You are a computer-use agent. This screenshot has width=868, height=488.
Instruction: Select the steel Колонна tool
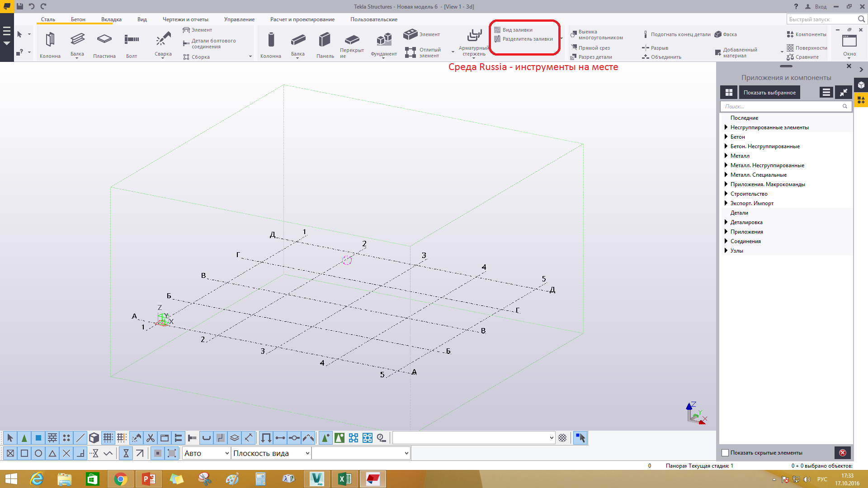pos(50,44)
